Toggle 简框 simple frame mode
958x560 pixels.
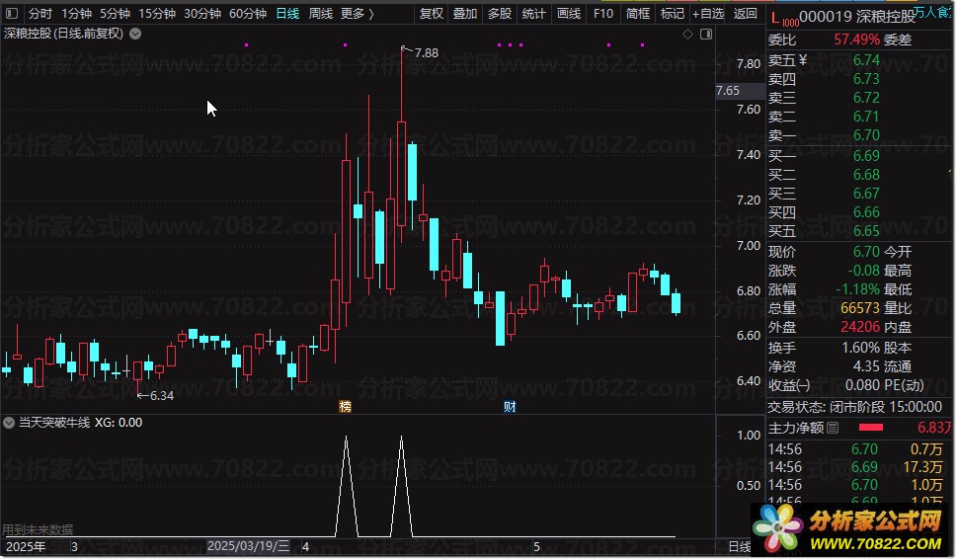pos(638,14)
